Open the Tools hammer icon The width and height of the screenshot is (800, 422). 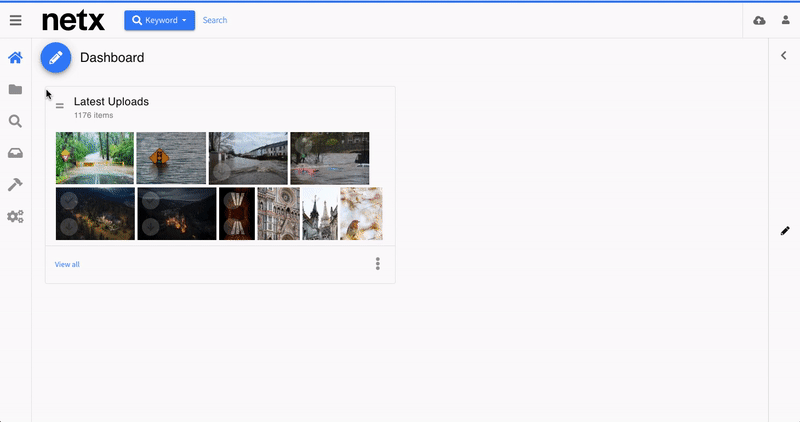coord(15,185)
